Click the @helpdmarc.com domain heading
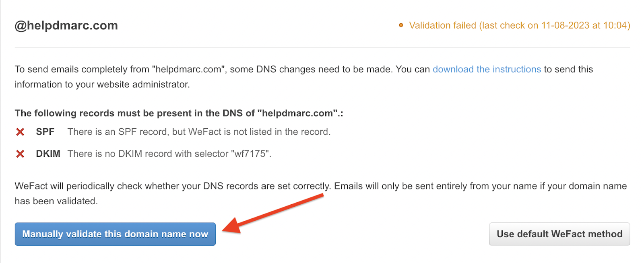 (66, 25)
